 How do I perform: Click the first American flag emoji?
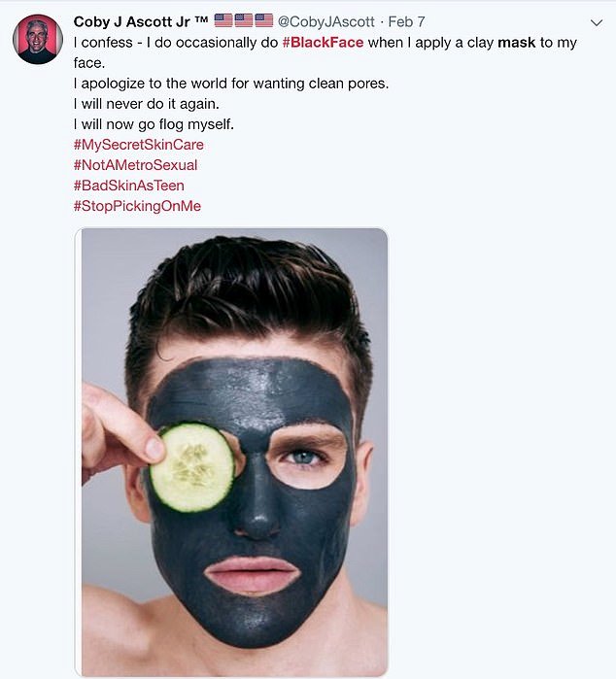[222, 20]
